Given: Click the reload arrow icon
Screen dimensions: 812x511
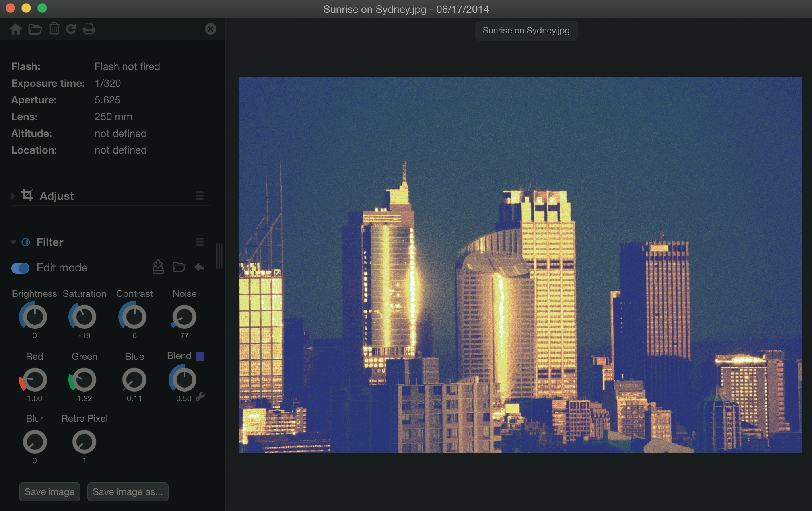Looking at the screenshot, I should [x=71, y=29].
